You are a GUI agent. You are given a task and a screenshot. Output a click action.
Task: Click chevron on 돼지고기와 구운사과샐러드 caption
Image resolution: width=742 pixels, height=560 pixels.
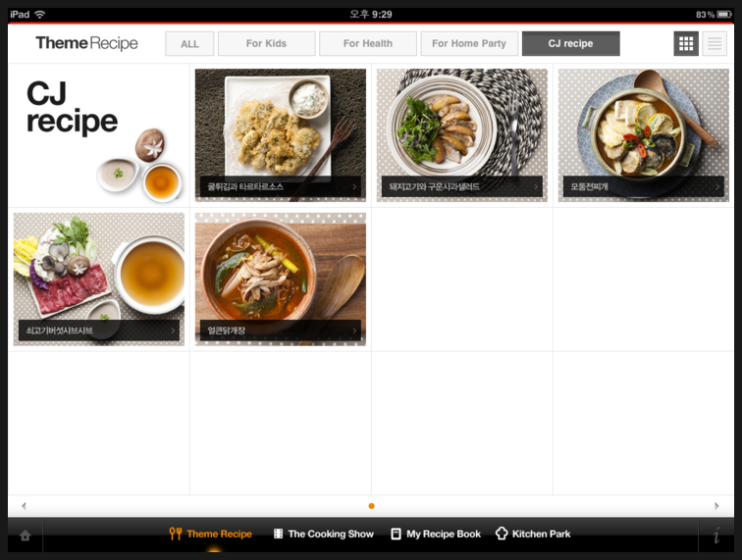click(x=536, y=186)
